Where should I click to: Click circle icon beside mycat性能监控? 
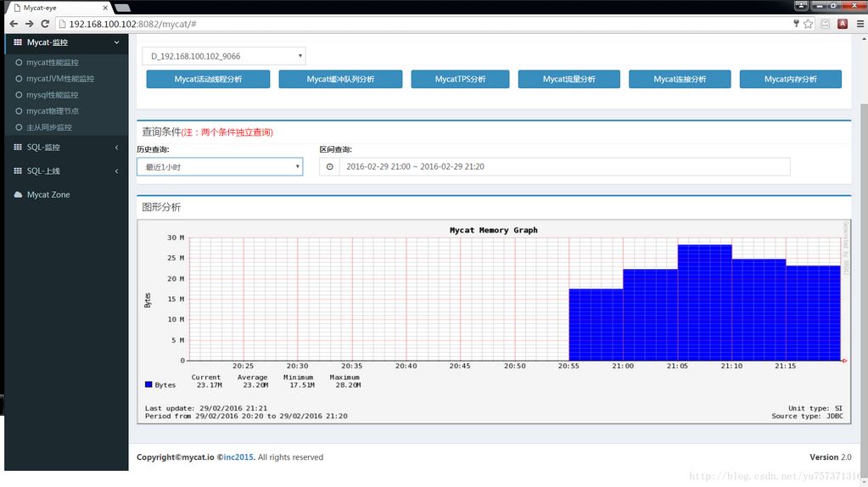pyautogui.click(x=19, y=63)
